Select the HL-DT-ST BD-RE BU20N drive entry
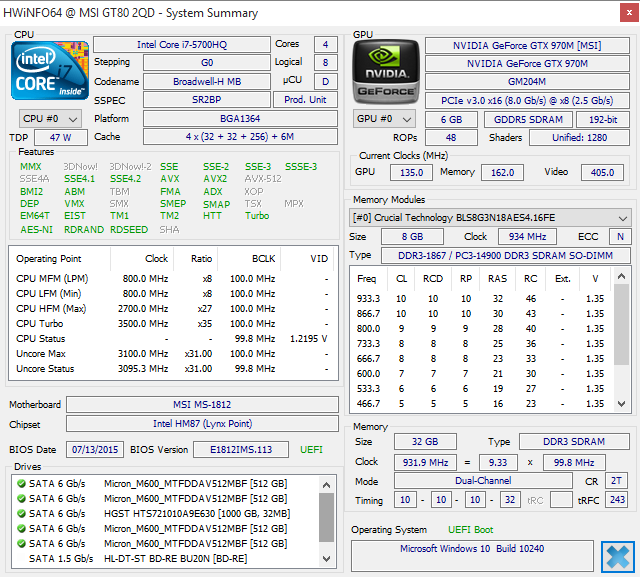The width and height of the screenshot is (640, 577). 165,559
